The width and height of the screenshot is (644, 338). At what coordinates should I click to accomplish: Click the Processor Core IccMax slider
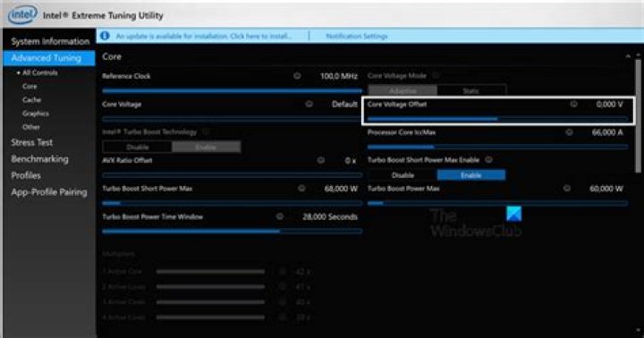pyautogui.click(x=498, y=147)
